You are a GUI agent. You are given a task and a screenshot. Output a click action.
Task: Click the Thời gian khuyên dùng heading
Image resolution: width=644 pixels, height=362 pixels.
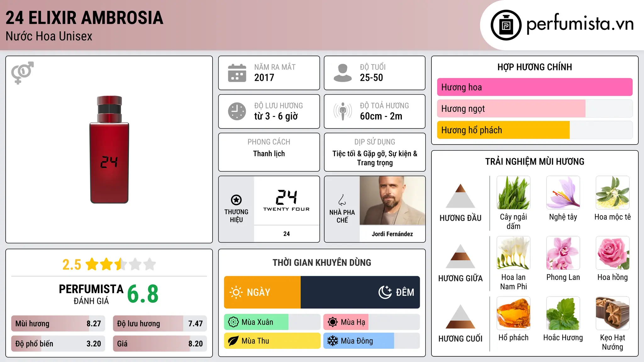tap(322, 262)
